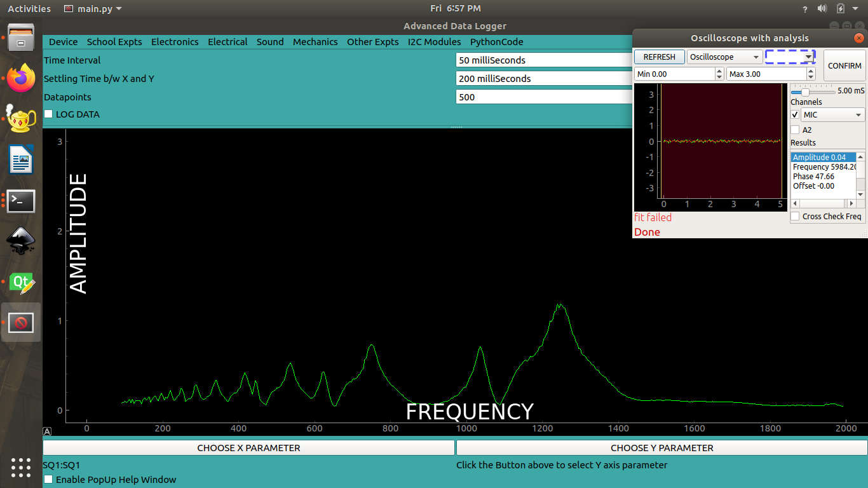This screenshot has width=868, height=488.
Task: Click the terminal icon in the dock
Action: tap(21, 201)
